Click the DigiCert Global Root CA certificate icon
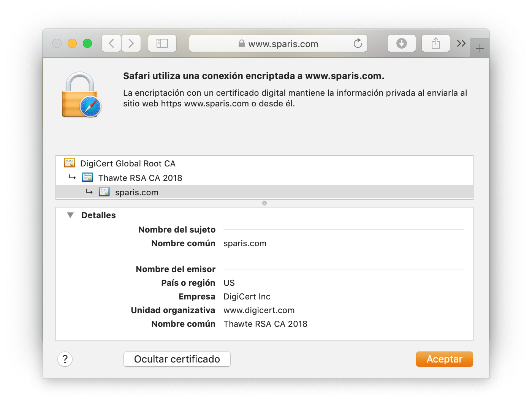The image size is (532, 399). point(70,163)
